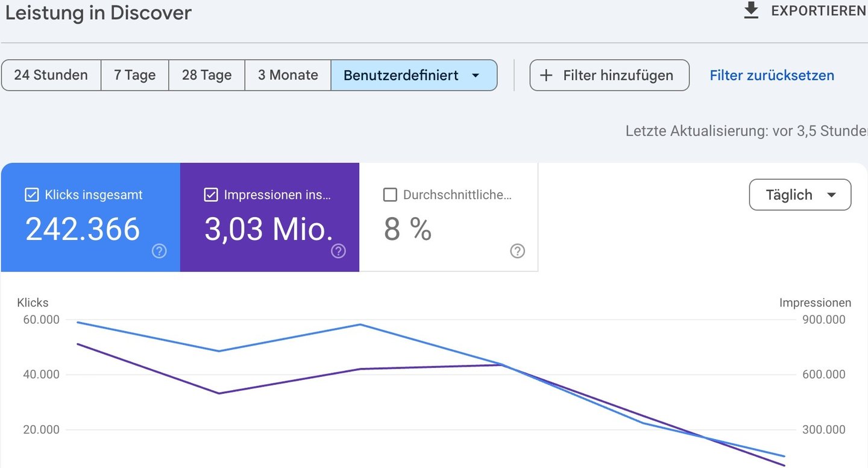Image resolution: width=868 pixels, height=468 pixels.
Task: Switch to the 7 Tage range
Action: (x=134, y=75)
